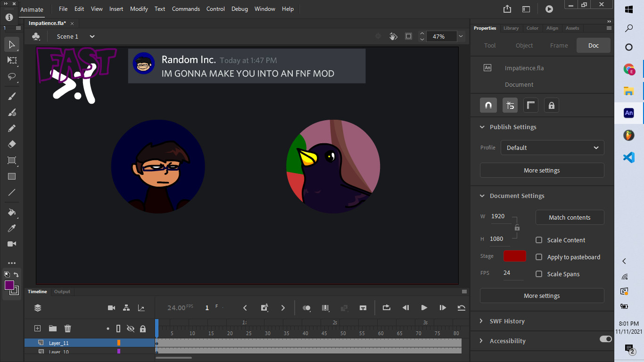Open the Modify menu
The width and height of the screenshot is (644, 362).
tap(139, 9)
